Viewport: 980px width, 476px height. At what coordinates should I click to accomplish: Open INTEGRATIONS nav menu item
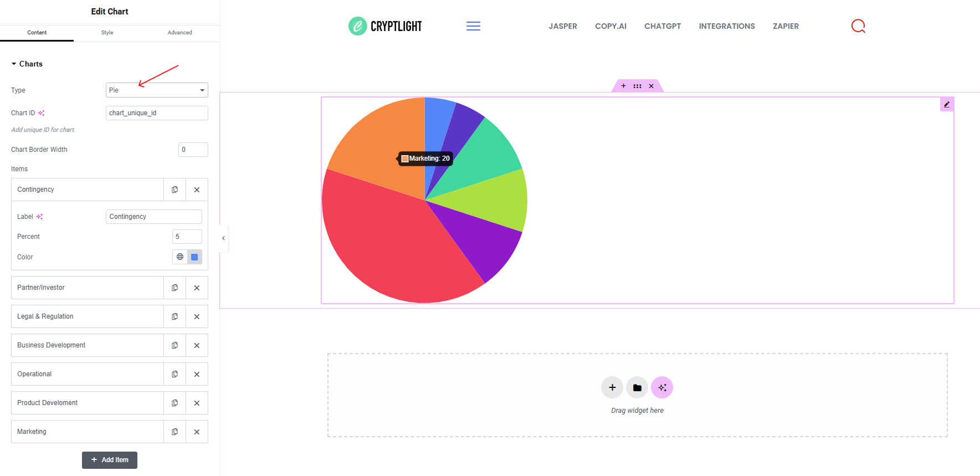click(x=727, y=26)
